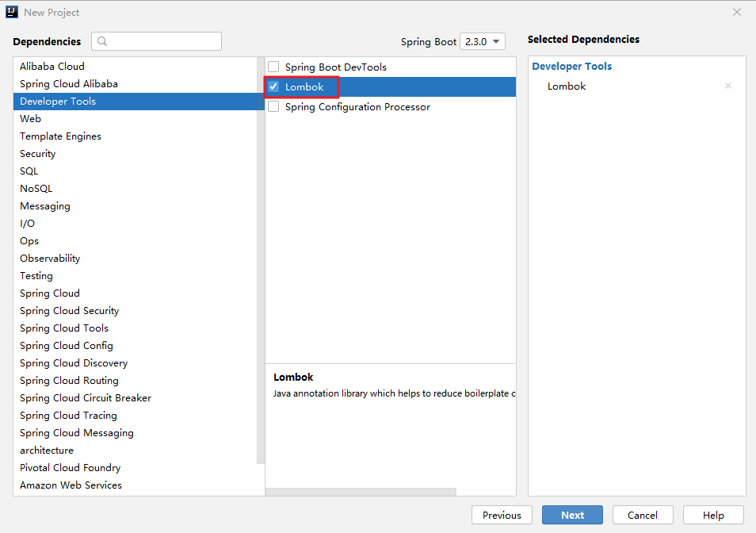Close the New Project dialog
Screen dimensions: 756x533
[x=737, y=12]
